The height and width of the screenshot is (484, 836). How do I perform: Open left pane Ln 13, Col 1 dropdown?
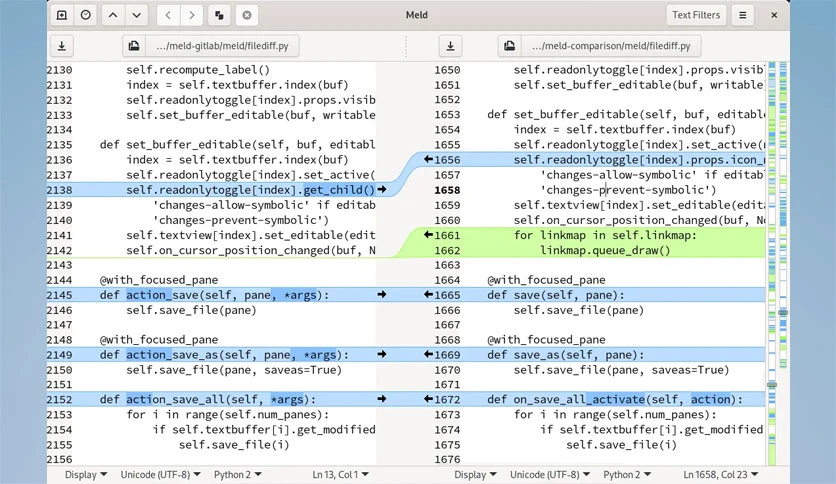point(340,474)
